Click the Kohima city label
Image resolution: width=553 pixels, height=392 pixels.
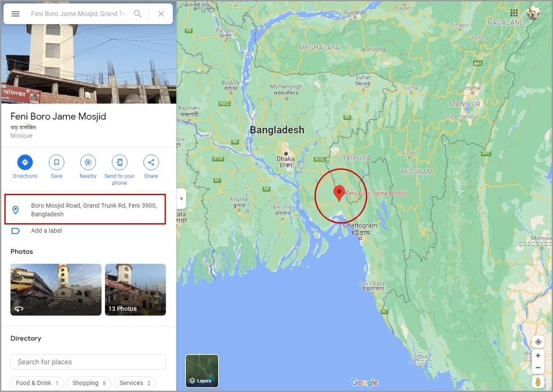click(480, 38)
